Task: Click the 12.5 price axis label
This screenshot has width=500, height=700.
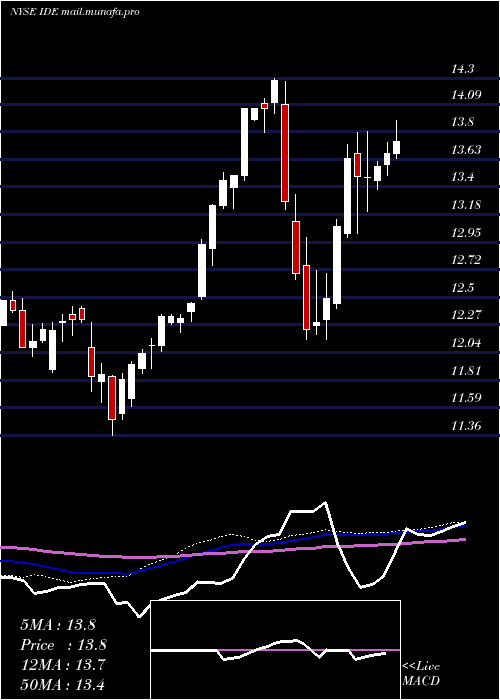Action: pyautogui.click(x=462, y=288)
